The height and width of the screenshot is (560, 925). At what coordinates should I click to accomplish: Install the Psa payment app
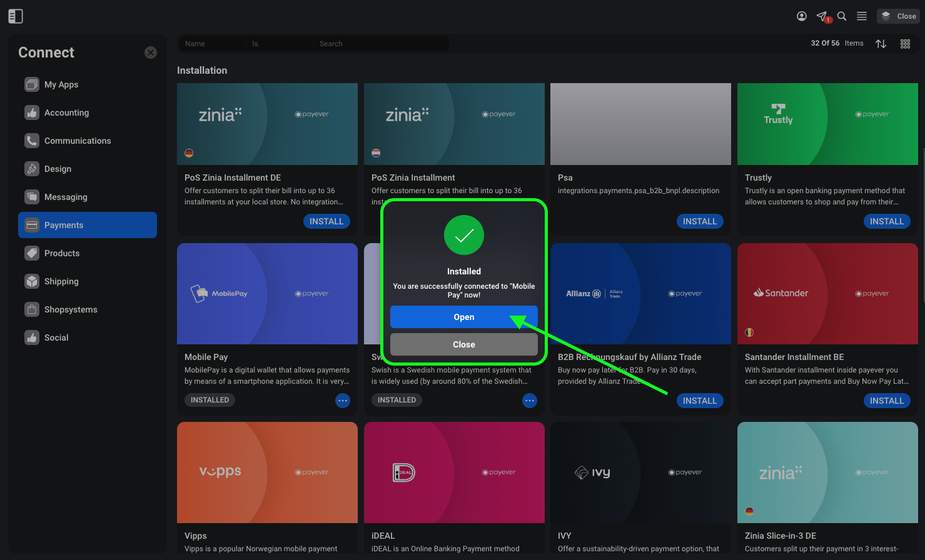click(x=700, y=221)
